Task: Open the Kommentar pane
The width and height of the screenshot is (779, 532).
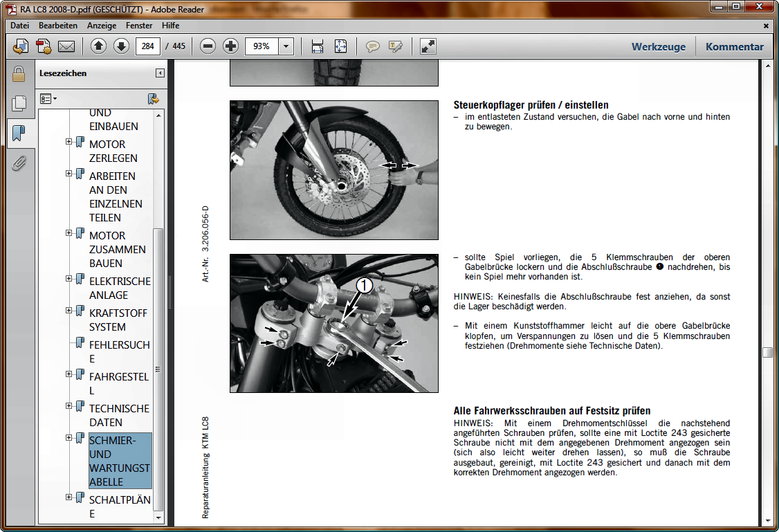Action: tap(734, 47)
